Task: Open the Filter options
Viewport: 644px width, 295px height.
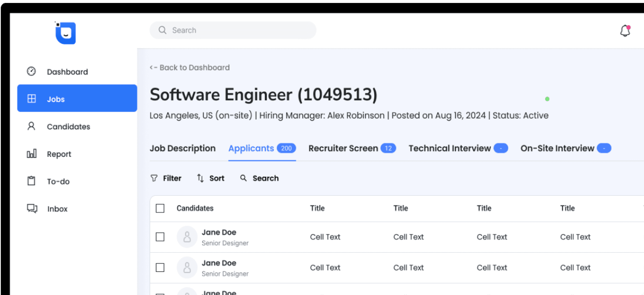Action: click(x=166, y=178)
